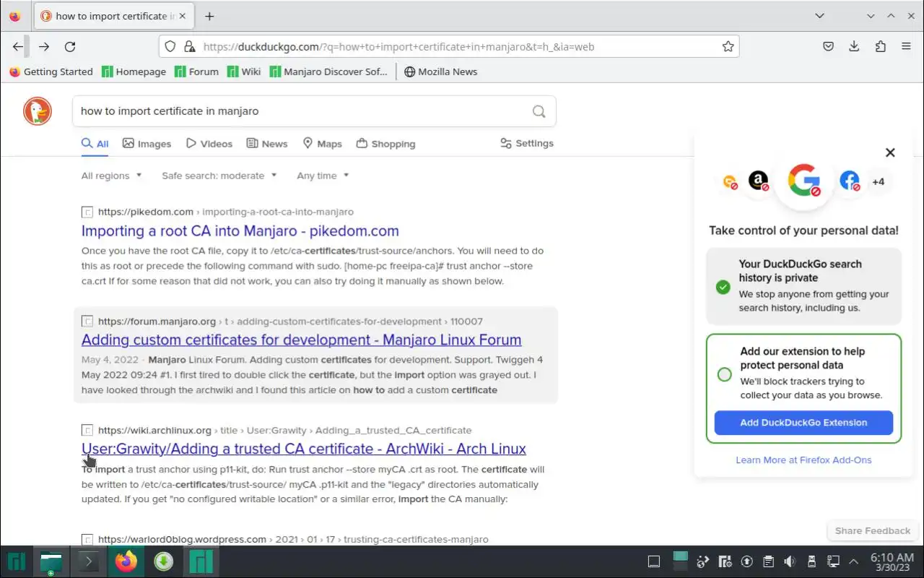924x578 pixels.
Task: Open the terminal from the taskbar
Action: 87,561
